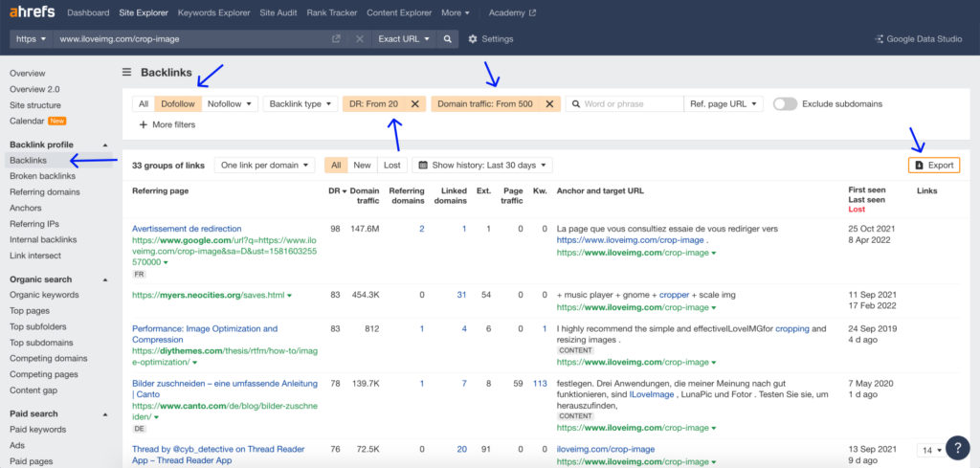Open Rank Tracker

(x=332, y=12)
